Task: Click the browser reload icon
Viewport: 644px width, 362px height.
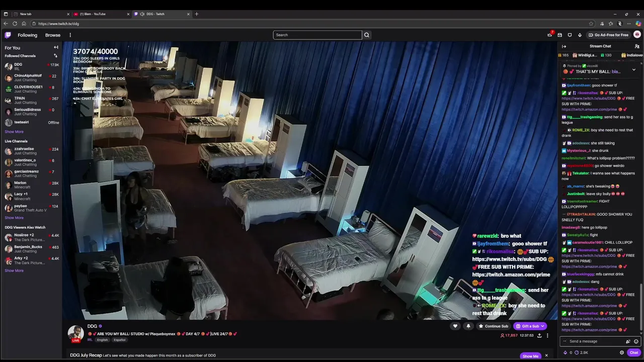Action: tap(15, 24)
